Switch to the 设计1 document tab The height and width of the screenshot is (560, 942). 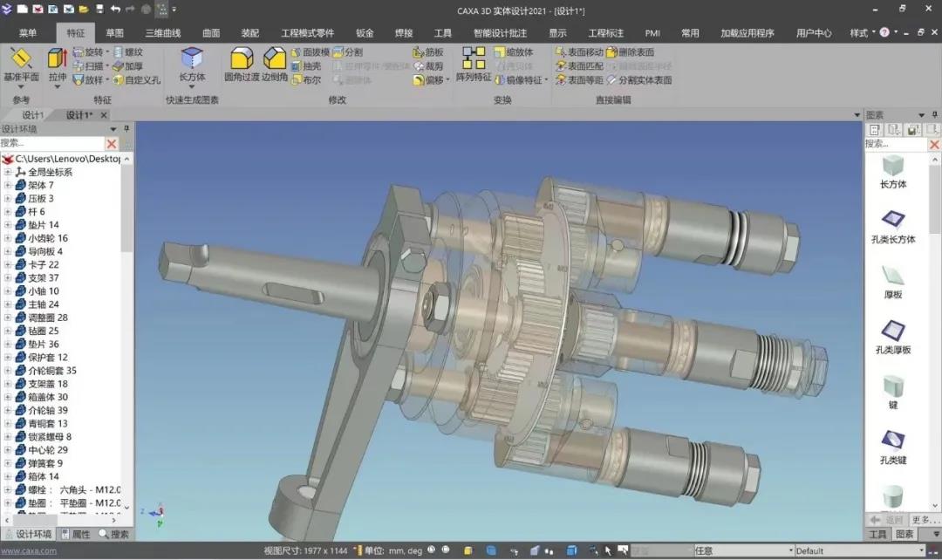[32, 115]
